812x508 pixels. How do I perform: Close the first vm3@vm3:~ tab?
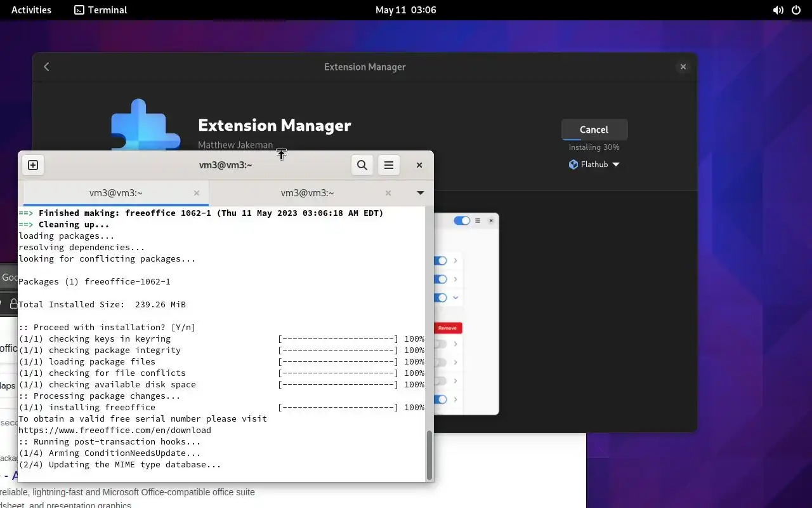click(197, 193)
